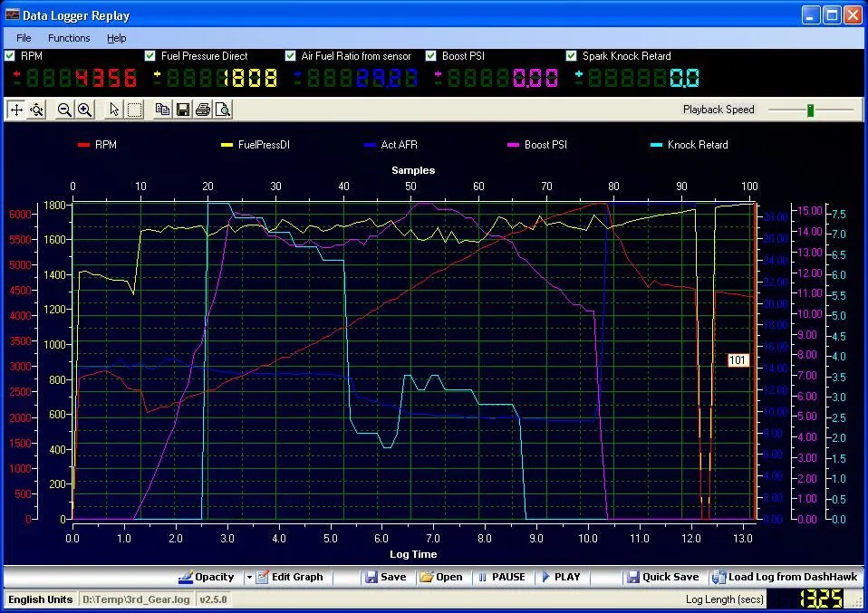Click the FuelPressDI yellow legend marker
This screenshot has width=868, height=613.
pyautogui.click(x=227, y=145)
